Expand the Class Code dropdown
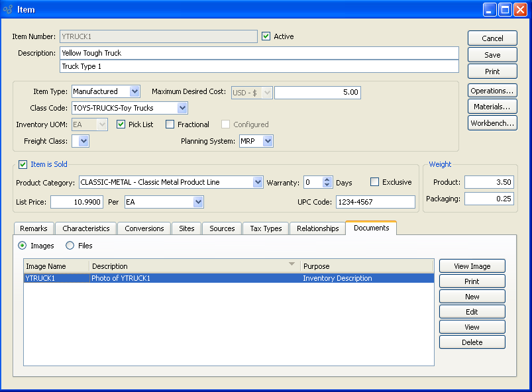The width and height of the screenshot is (532, 392). (182, 108)
